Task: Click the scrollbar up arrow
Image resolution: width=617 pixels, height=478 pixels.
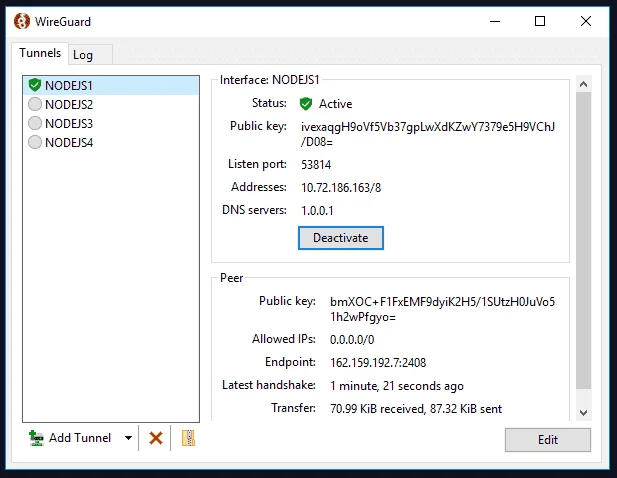Action: 584,84
